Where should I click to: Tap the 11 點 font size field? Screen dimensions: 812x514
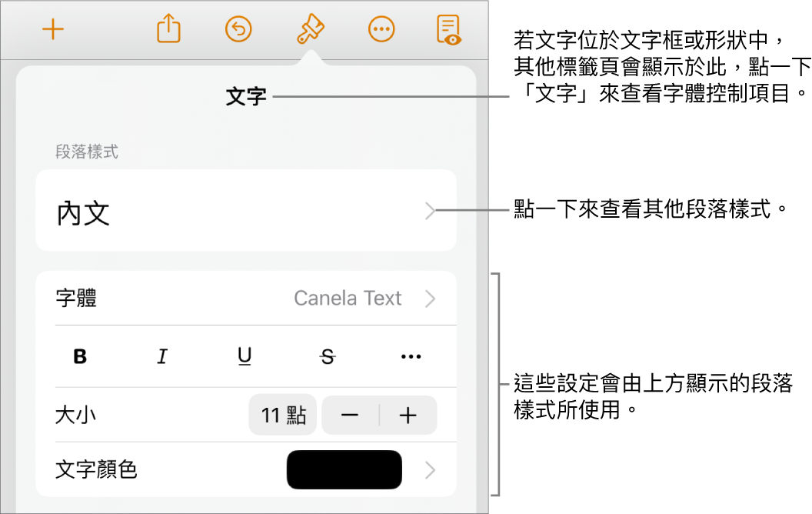pyautogui.click(x=283, y=415)
